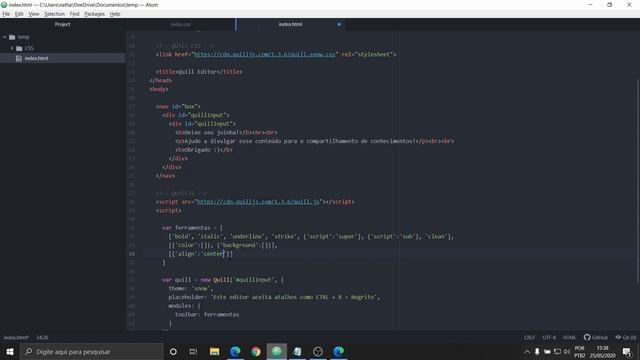Screen dimensions: 640x360
Task: Open the View menu
Action: (x=34, y=14)
